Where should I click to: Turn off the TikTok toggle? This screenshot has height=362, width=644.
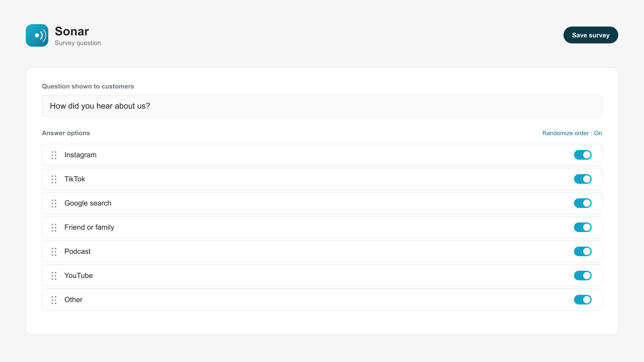583,179
